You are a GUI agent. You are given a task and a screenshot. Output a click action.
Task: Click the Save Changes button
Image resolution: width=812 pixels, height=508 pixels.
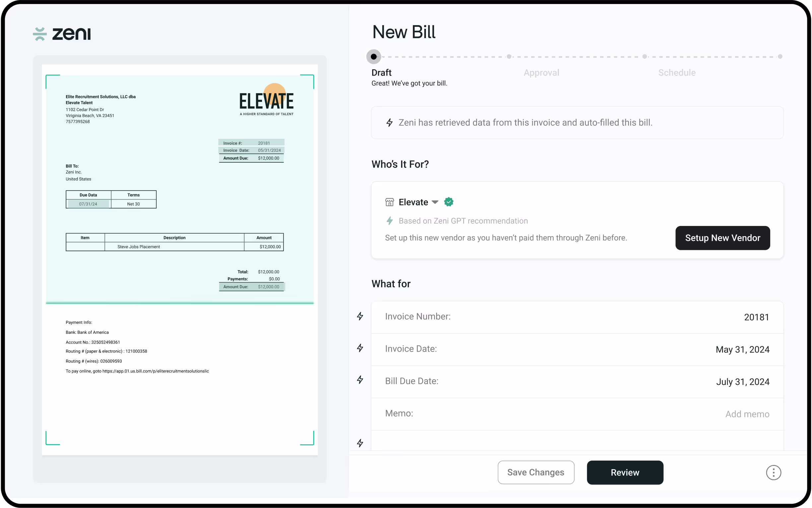tap(536, 473)
